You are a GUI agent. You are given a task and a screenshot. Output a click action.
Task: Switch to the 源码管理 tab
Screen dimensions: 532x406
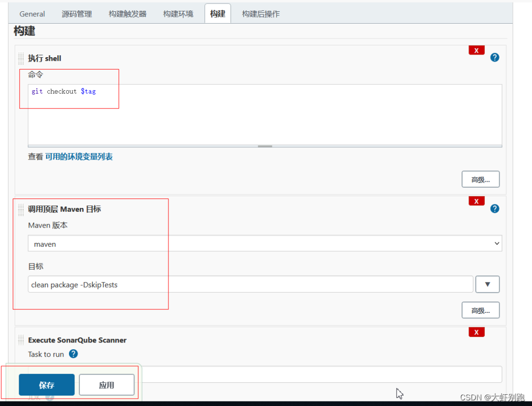[x=77, y=14]
